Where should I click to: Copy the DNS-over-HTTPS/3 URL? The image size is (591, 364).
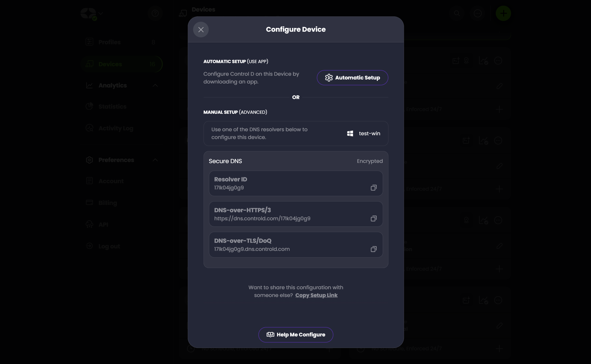[x=373, y=218]
